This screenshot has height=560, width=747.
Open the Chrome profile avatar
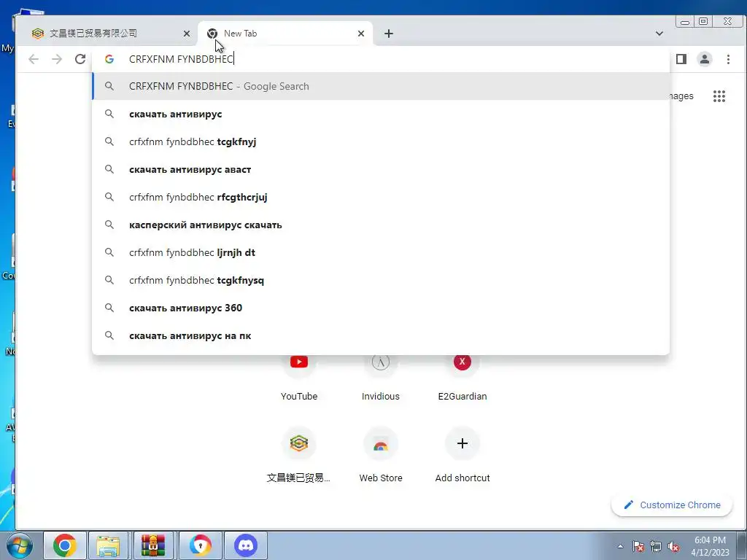(705, 59)
